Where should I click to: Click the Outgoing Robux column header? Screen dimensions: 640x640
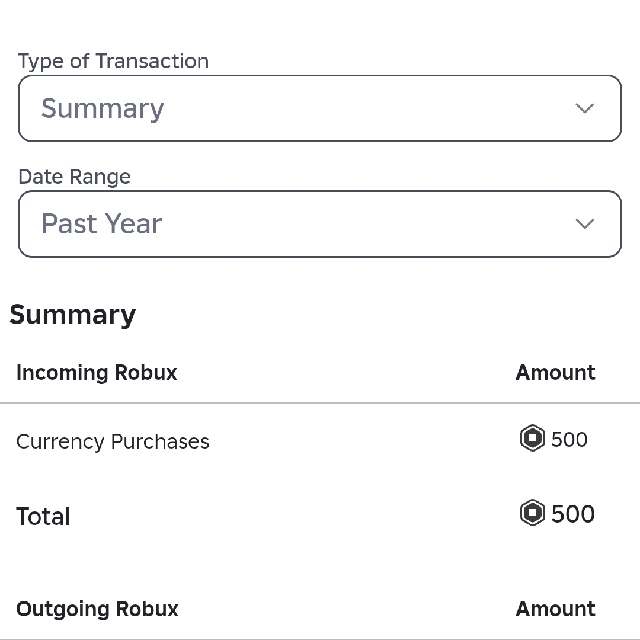[x=97, y=609]
